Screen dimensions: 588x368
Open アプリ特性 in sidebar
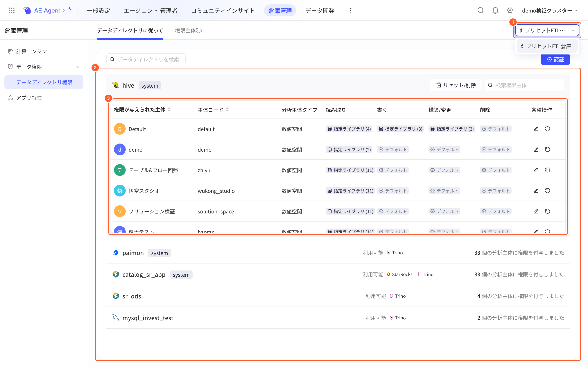[44, 98]
